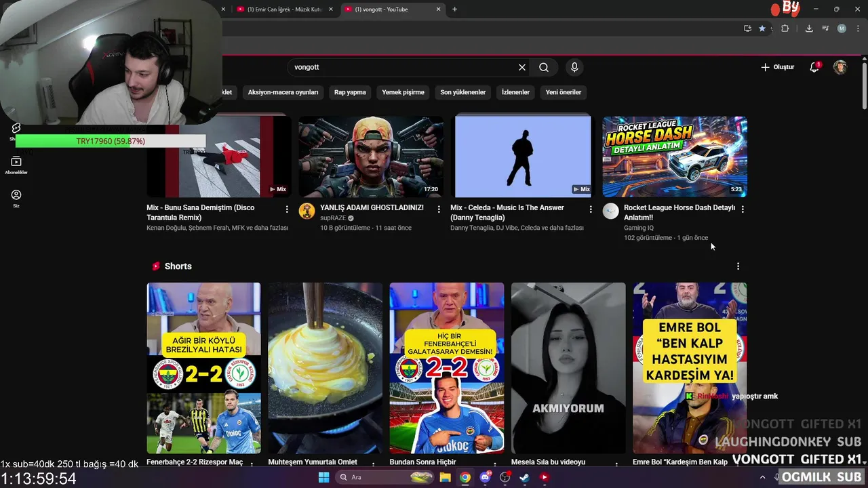
Task: Open the Rocket League Horse Dash thumbnail
Action: pos(675,157)
